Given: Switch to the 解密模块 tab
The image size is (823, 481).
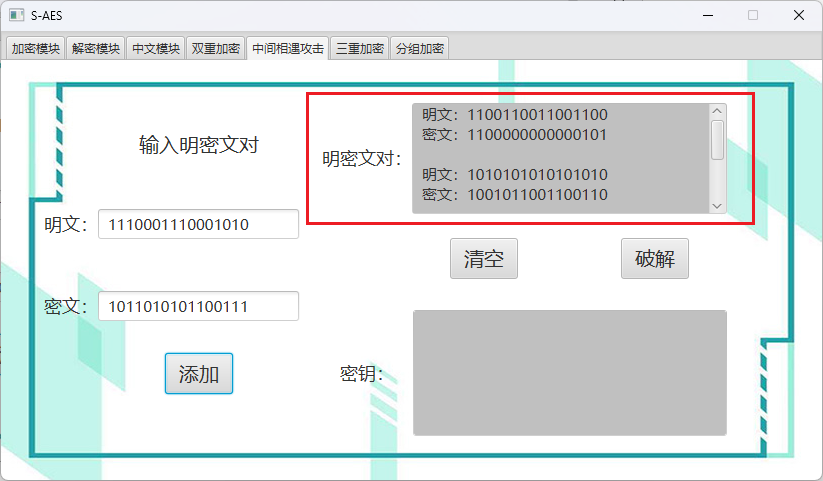Looking at the screenshot, I should (96, 48).
